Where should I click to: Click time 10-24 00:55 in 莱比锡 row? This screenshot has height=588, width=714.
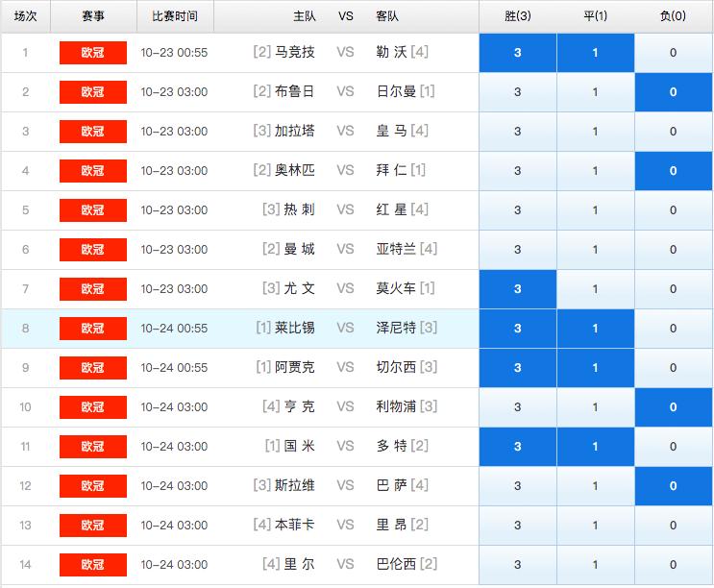pyautogui.click(x=174, y=329)
